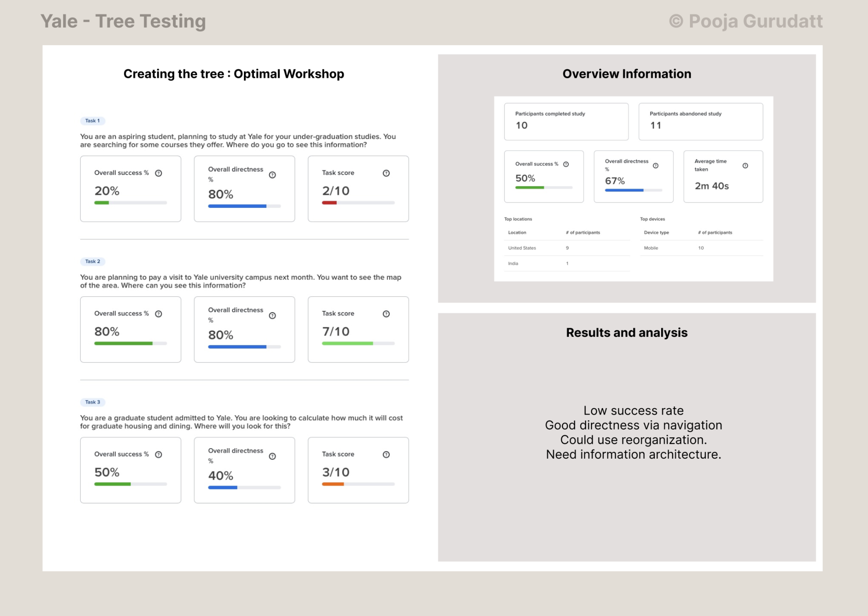Select the Task 1 badge
Screen dimensions: 868x616
pos(93,121)
